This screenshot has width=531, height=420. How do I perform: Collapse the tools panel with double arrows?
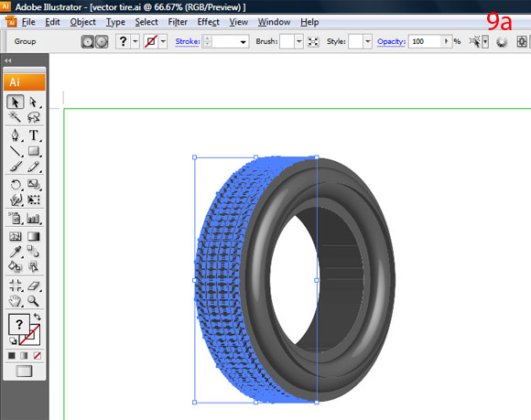pos(8,60)
